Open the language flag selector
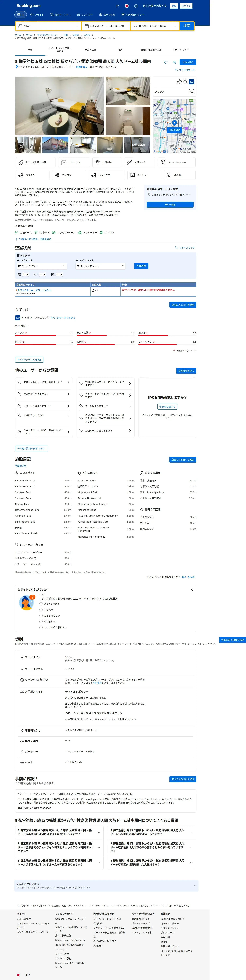The height and width of the screenshot is (980, 246). click(127, 6)
